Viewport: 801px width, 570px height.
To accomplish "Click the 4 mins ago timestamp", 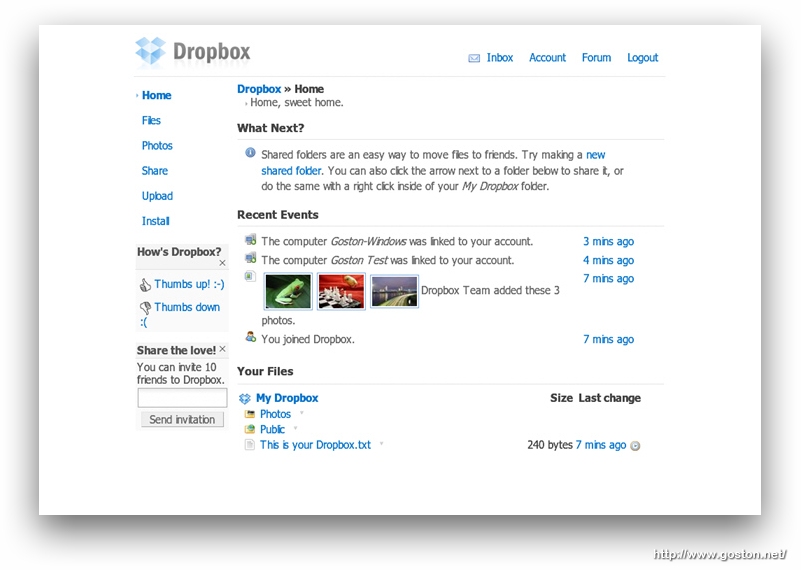I will click(x=608, y=260).
